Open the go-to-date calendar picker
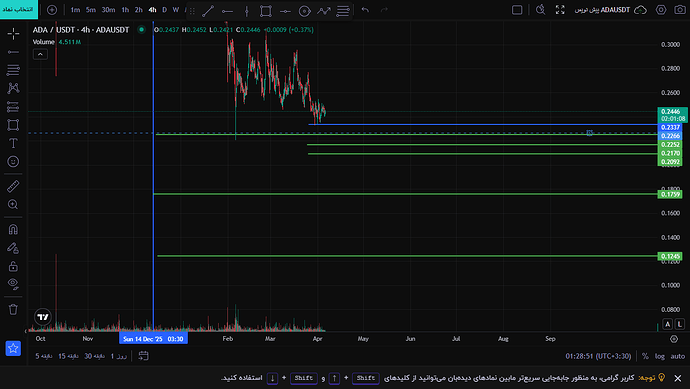This screenshot has height=389, width=690. tap(143, 356)
